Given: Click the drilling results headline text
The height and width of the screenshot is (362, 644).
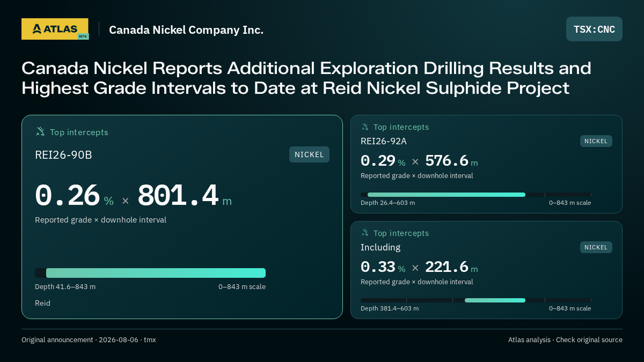Looking at the screenshot, I should pyautogui.click(x=306, y=78).
